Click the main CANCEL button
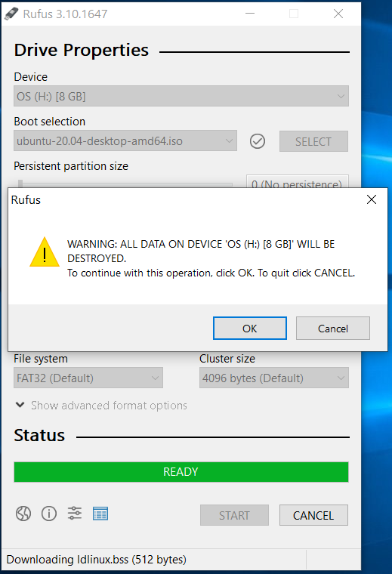The width and height of the screenshot is (392, 574). (313, 515)
